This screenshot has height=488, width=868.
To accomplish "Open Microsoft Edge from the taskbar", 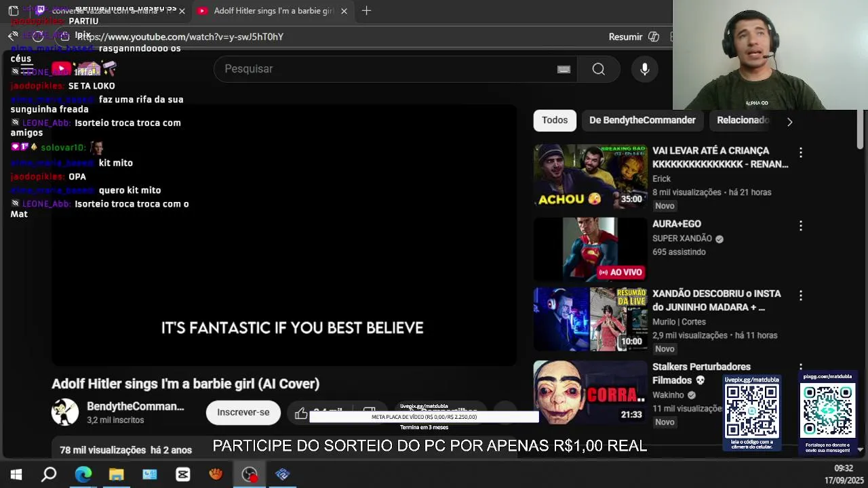I will (x=83, y=474).
